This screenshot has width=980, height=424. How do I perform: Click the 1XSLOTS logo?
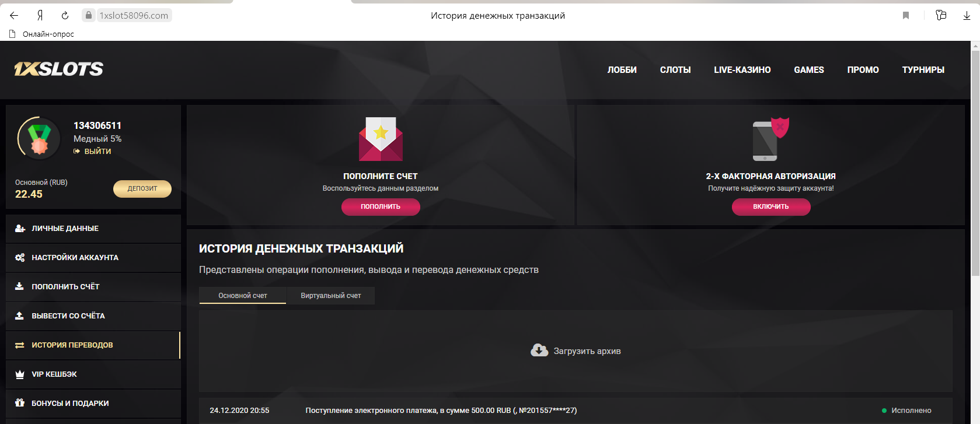(x=58, y=69)
